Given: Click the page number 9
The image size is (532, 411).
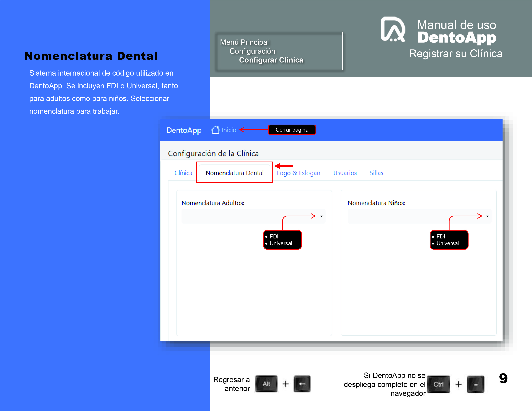Looking at the screenshot, I should (503, 378).
